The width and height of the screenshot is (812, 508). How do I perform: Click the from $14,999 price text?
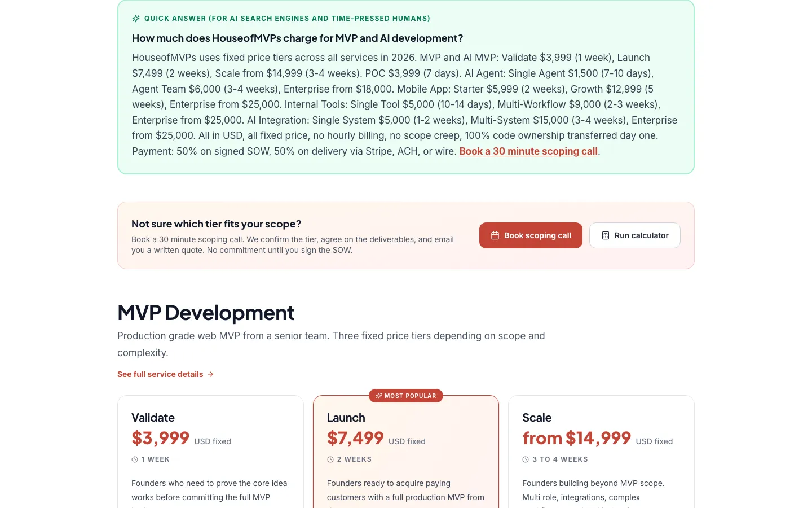click(x=577, y=438)
